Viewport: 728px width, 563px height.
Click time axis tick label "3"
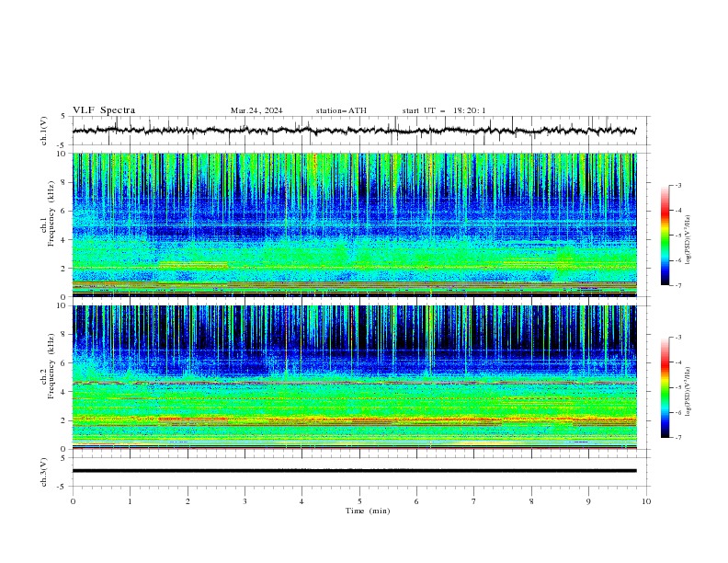pos(245,501)
